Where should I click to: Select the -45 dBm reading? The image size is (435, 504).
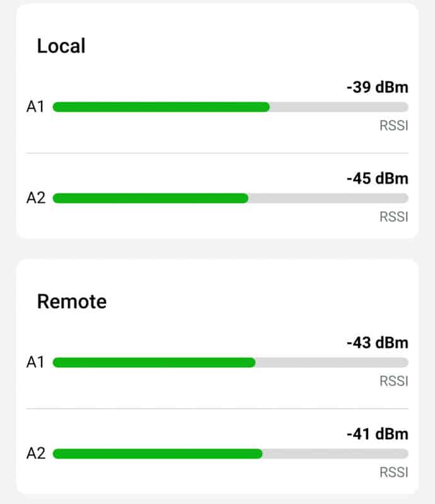(378, 179)
